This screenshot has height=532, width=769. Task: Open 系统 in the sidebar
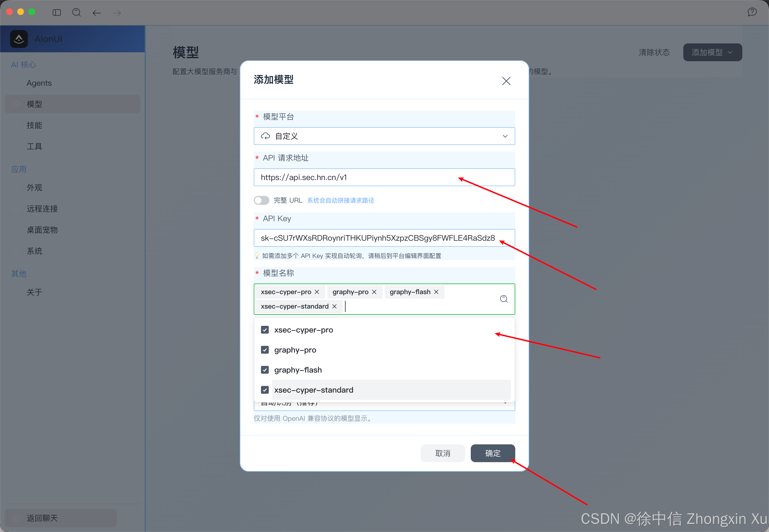(x=72, y=251)
